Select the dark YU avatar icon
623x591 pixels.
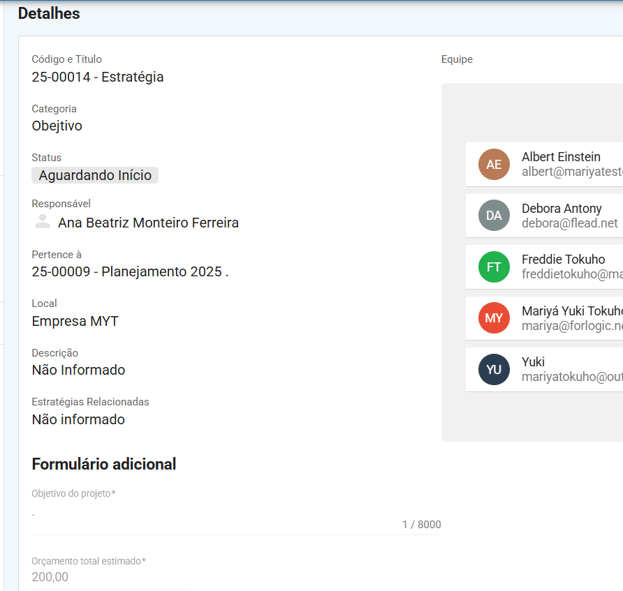pyautogui.click(x=493, y=369)
